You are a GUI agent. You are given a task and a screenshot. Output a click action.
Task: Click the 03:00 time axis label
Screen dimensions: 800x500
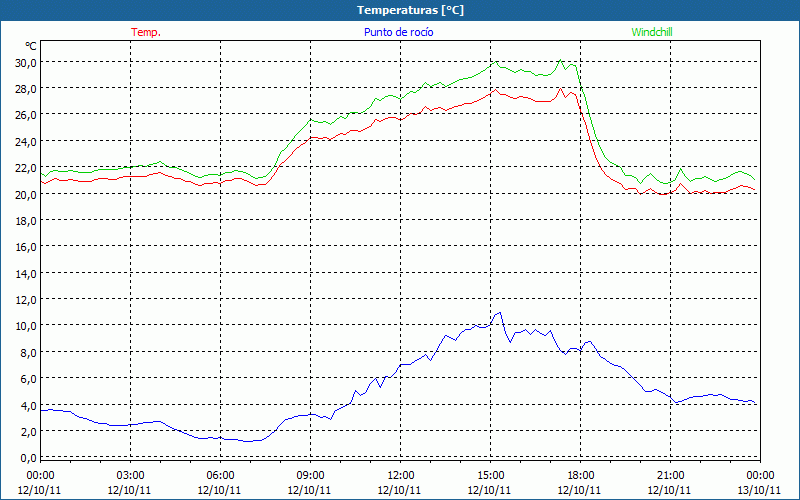click(130, 476)
